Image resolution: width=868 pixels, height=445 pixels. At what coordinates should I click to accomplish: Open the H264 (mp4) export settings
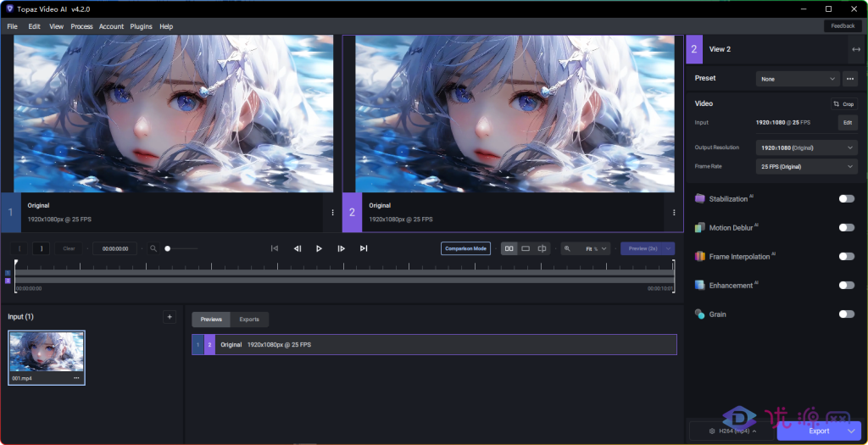click(x=733, y=431)
